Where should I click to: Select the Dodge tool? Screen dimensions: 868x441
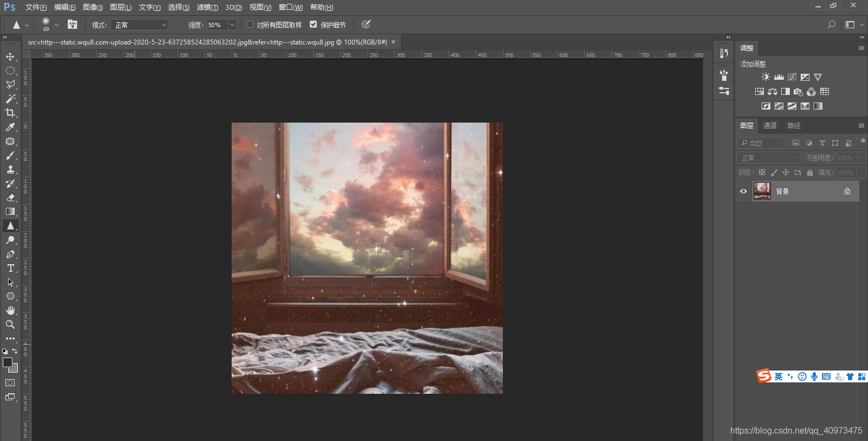pos(10,240)
